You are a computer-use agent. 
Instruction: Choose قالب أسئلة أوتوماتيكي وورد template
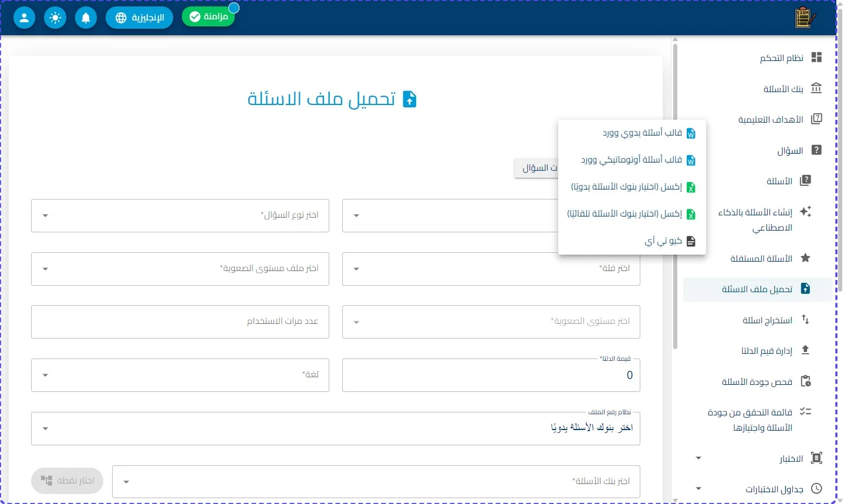tap(632, 160)
